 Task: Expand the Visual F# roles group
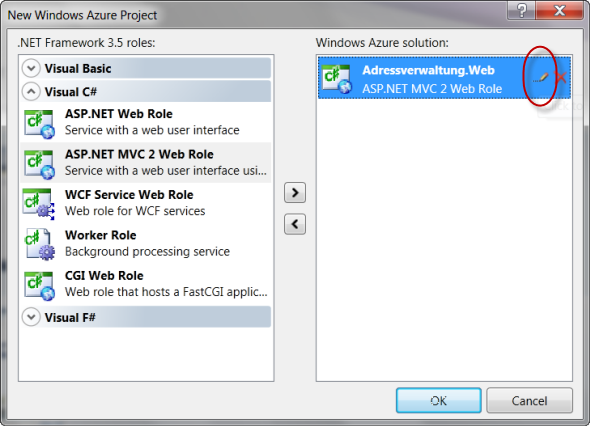click(x=31, y=317)
